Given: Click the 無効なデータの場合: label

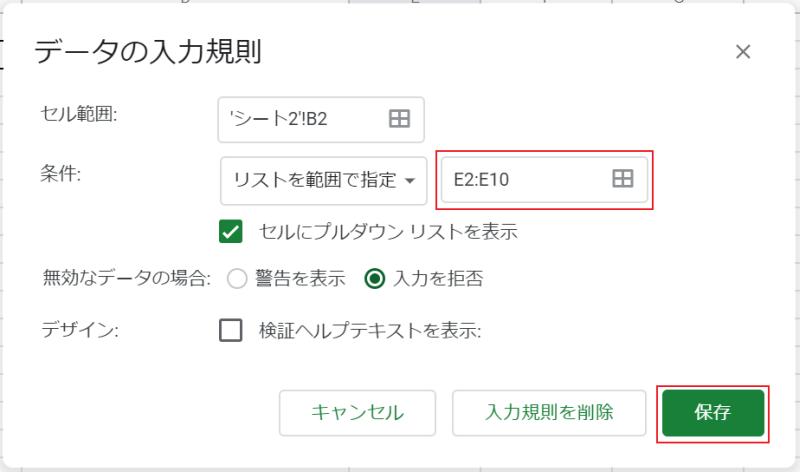Looking at the screenshot, I should [127, 279].
